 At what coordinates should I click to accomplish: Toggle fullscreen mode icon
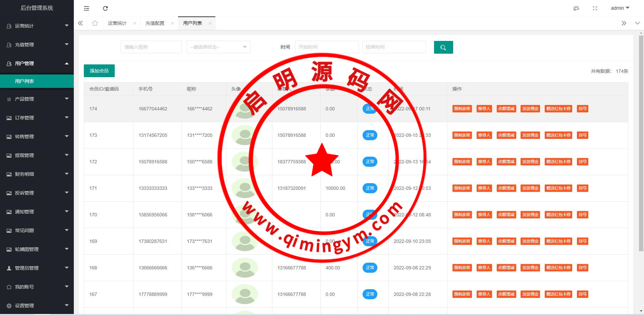(595, 8)
